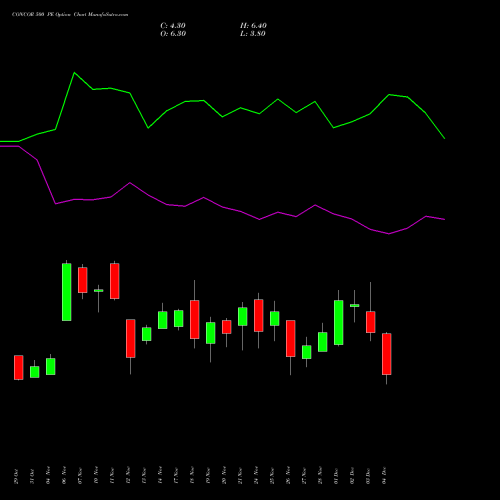Click the green indicator line's highest peak

74,73
